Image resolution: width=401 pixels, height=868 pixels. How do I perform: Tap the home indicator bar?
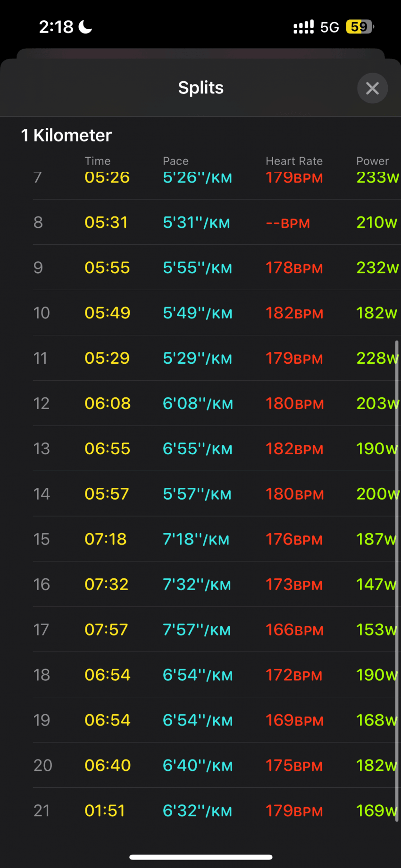coord(201,857)
